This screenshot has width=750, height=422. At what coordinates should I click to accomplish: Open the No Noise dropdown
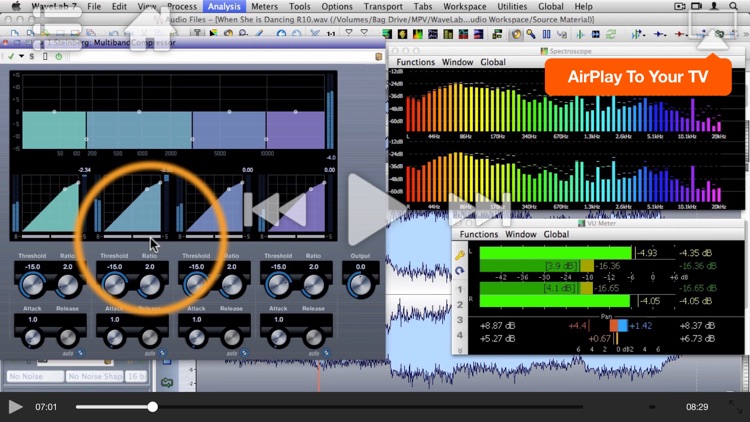35,377
